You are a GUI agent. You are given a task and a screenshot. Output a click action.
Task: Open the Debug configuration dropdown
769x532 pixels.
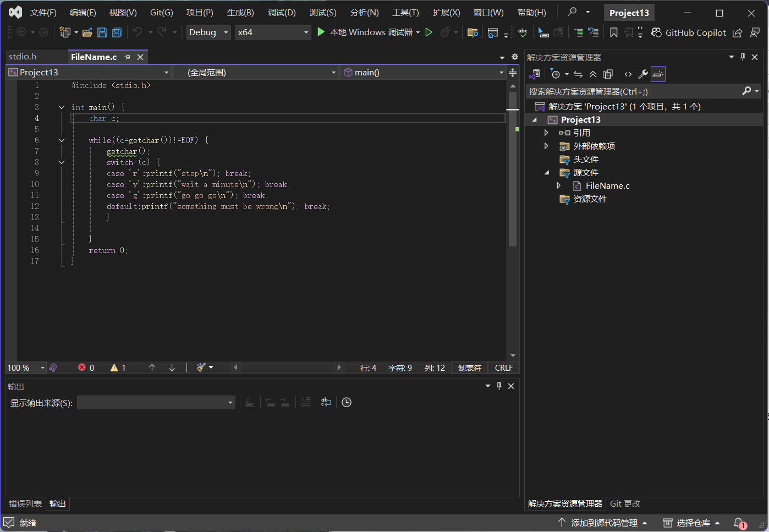208,32
